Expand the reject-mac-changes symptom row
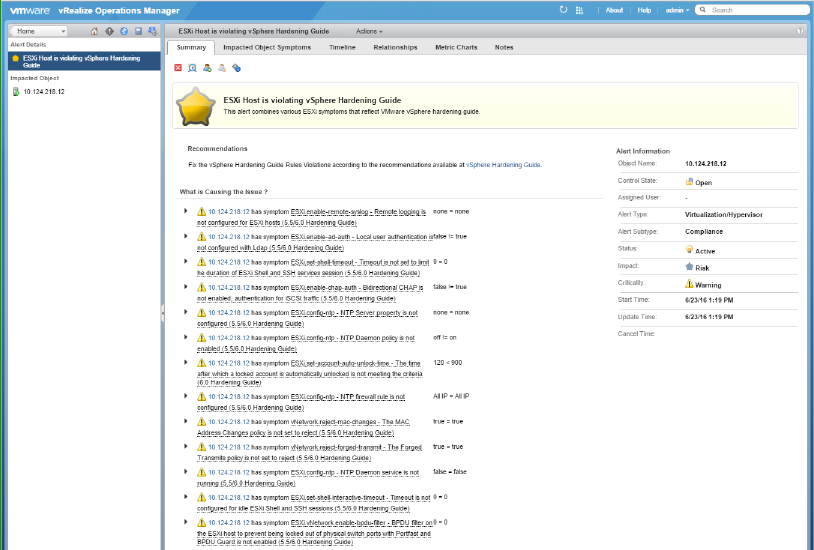The width and height of the screenshot is (814, 550). click(x=185, y=421)
